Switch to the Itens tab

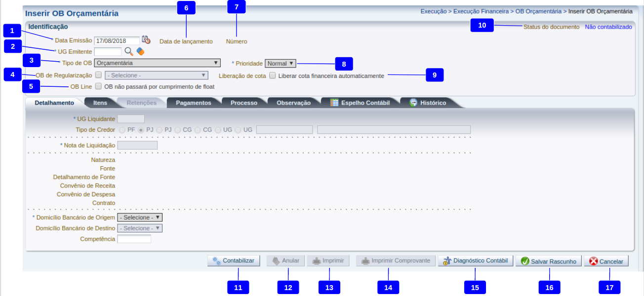[100, 103]
